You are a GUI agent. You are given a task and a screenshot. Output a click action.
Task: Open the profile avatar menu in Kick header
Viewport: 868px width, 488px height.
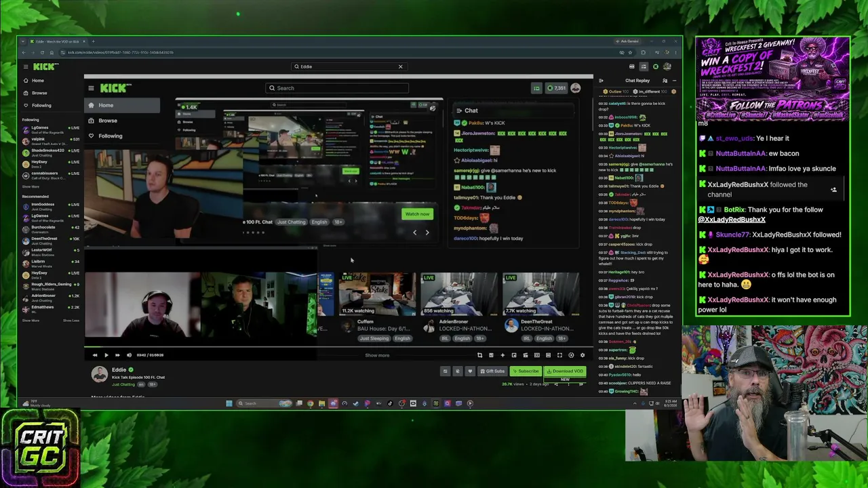667,66
